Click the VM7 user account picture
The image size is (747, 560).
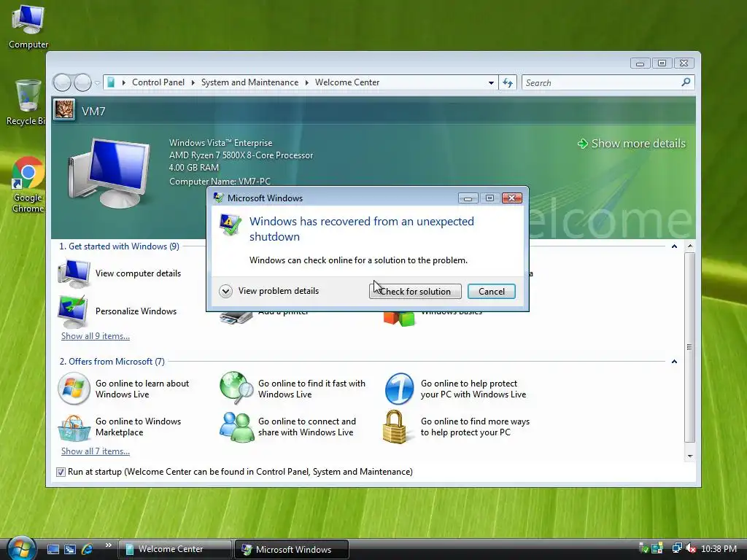point(64,110)
